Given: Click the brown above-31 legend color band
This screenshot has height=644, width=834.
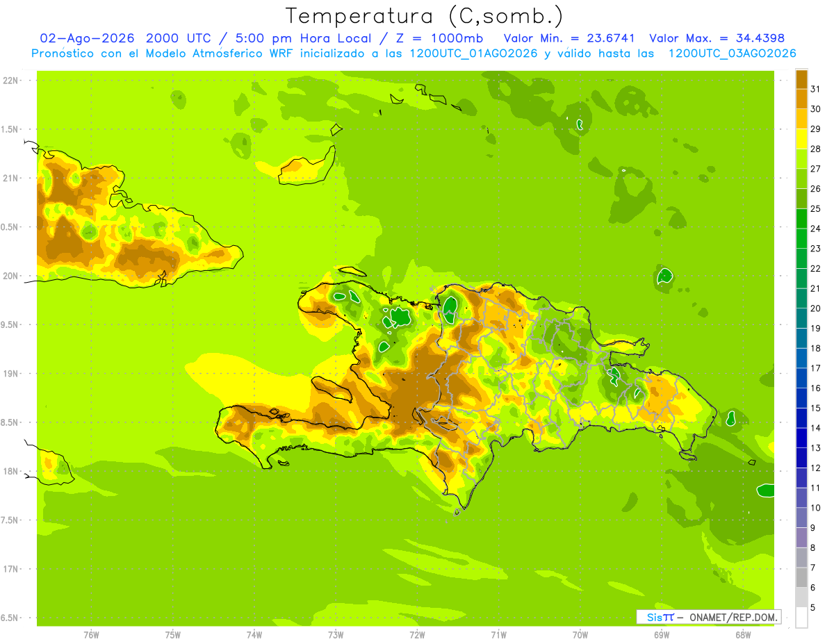Looking at the screenshot, I should [801, 79].
